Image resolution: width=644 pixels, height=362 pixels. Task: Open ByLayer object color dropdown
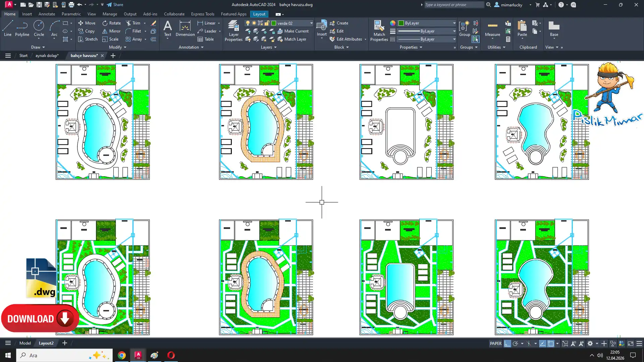click(454, 23)
